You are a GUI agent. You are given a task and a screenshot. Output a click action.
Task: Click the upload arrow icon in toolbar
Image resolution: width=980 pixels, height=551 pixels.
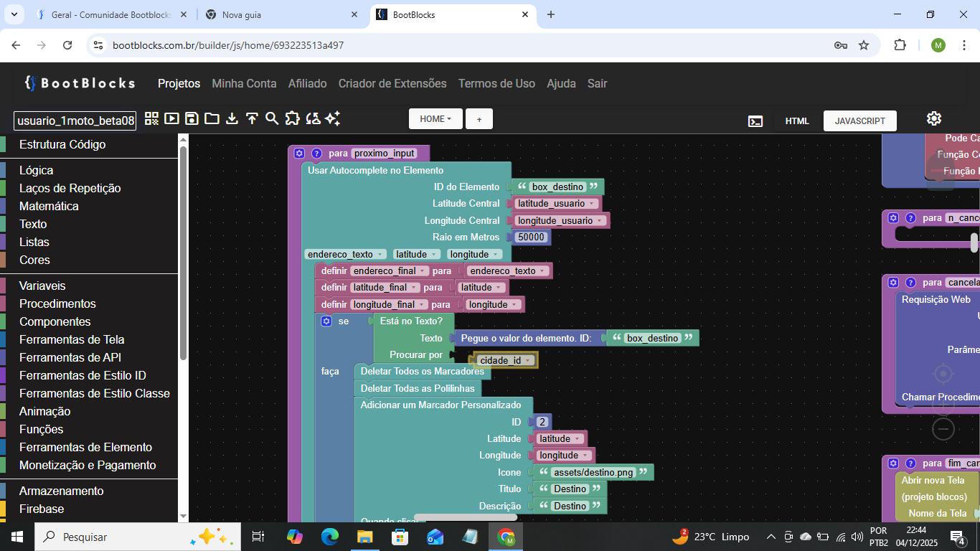[x=252, y=119]
